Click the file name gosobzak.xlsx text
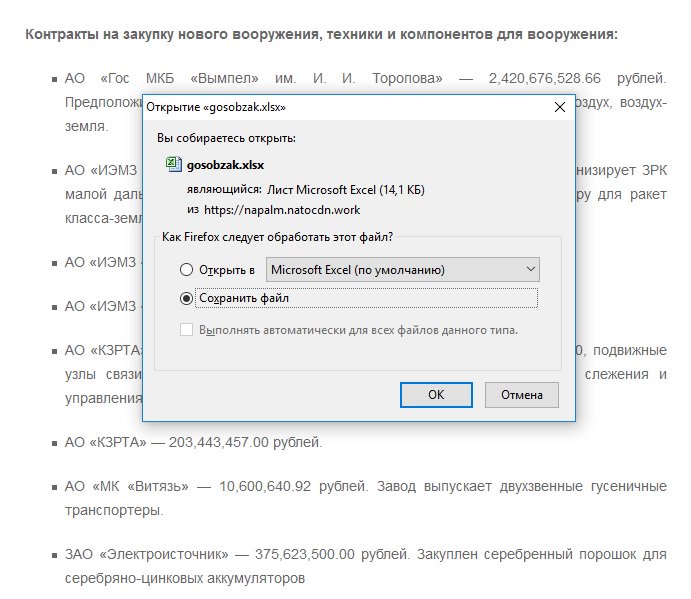Image resolution: width=691 pixels, height=599 pixels. [225, 165]
